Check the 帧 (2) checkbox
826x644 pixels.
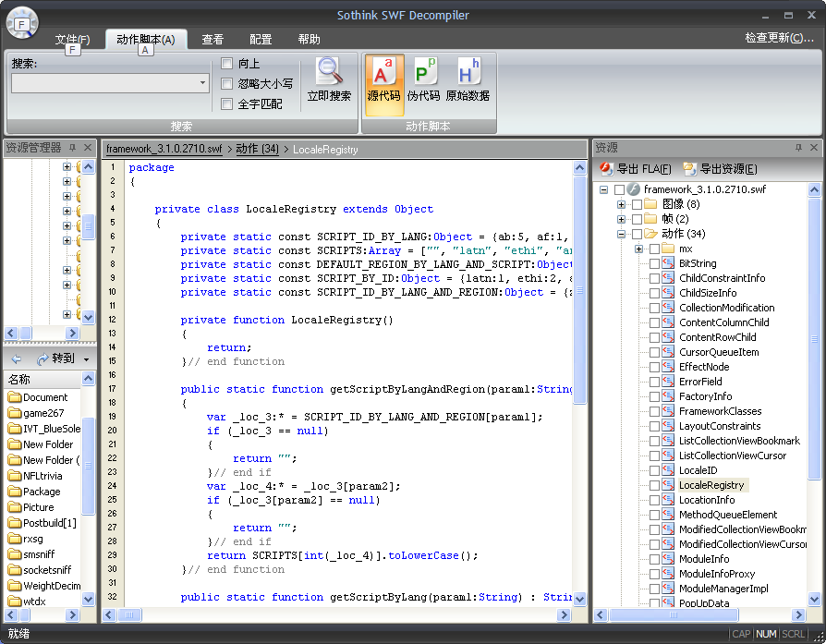tap(637, 219)
